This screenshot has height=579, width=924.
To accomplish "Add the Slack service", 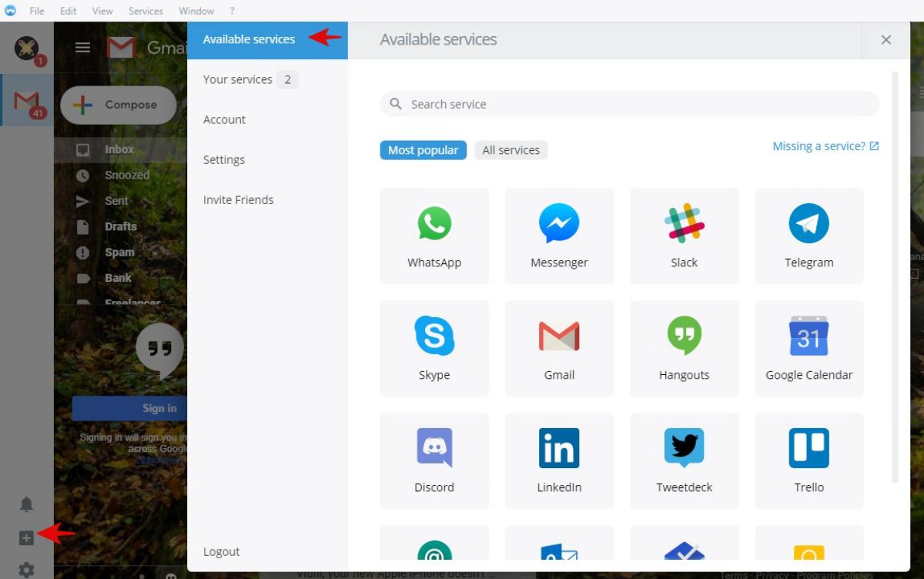I will pyautogui.click(x=684, y=236).
